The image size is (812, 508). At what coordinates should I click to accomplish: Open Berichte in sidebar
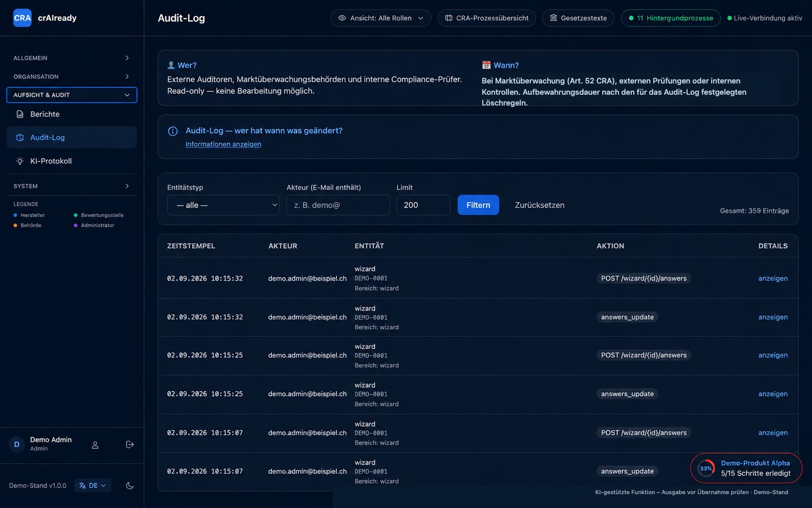click(x=72, y=114)
